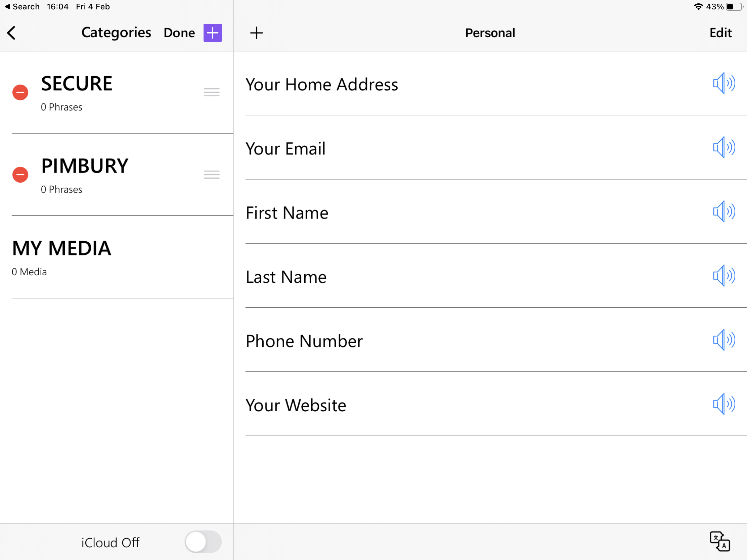The width and height of the screenshot is (747, 560).
Task: Play speaker icon for Your Website
Action: 724,404
